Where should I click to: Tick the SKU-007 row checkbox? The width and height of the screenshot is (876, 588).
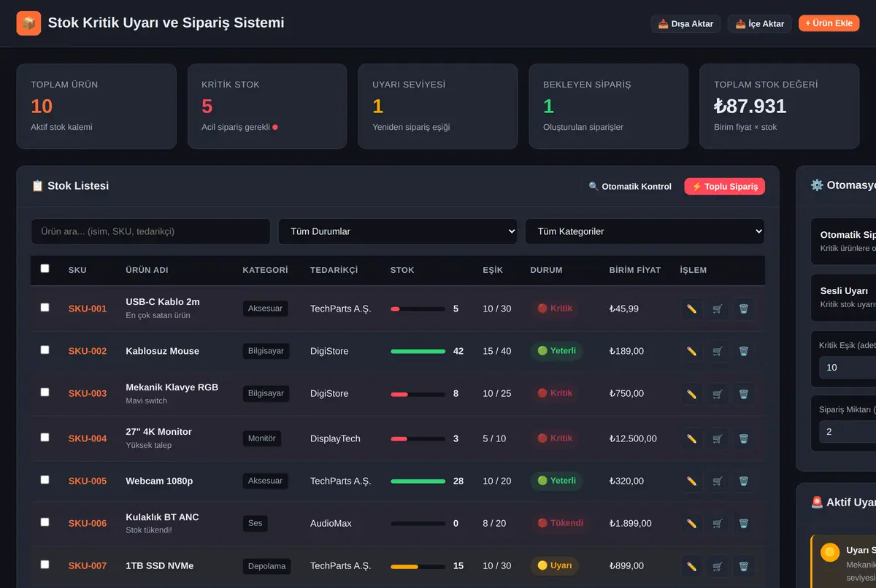point(45,564)
